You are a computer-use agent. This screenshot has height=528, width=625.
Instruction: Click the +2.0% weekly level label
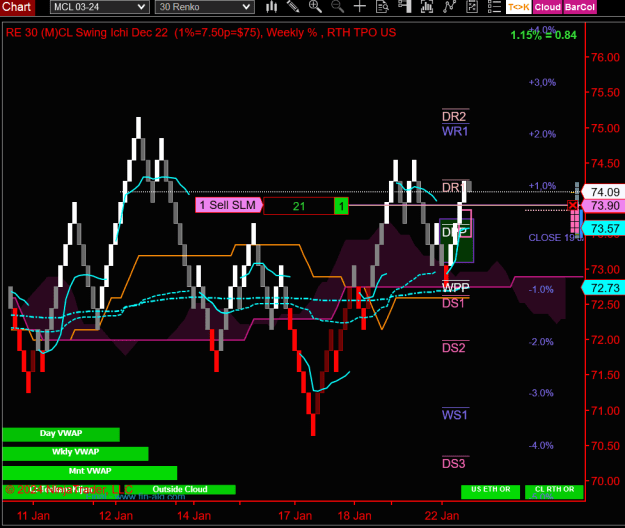click(542, 134)
